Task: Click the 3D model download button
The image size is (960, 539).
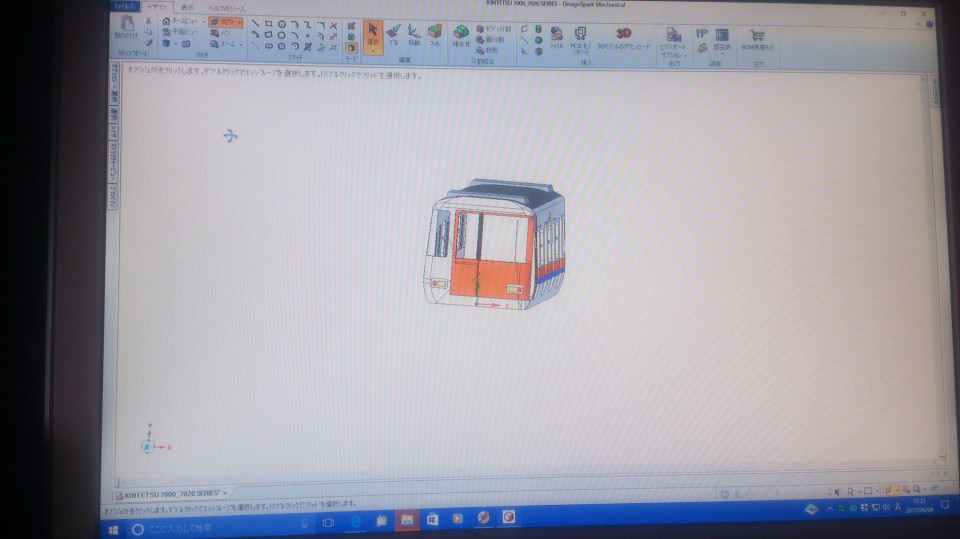Action: click(624, 39)
